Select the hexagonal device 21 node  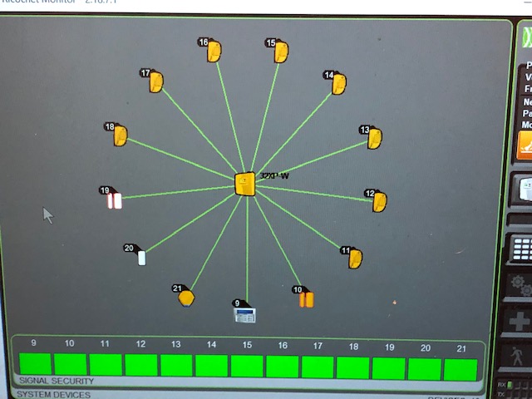click(186, 298)
